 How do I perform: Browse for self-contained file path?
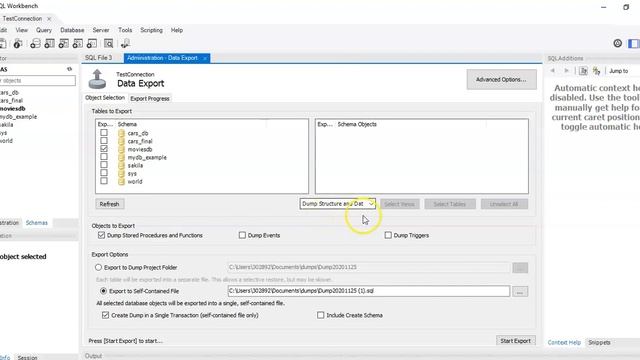520,291
